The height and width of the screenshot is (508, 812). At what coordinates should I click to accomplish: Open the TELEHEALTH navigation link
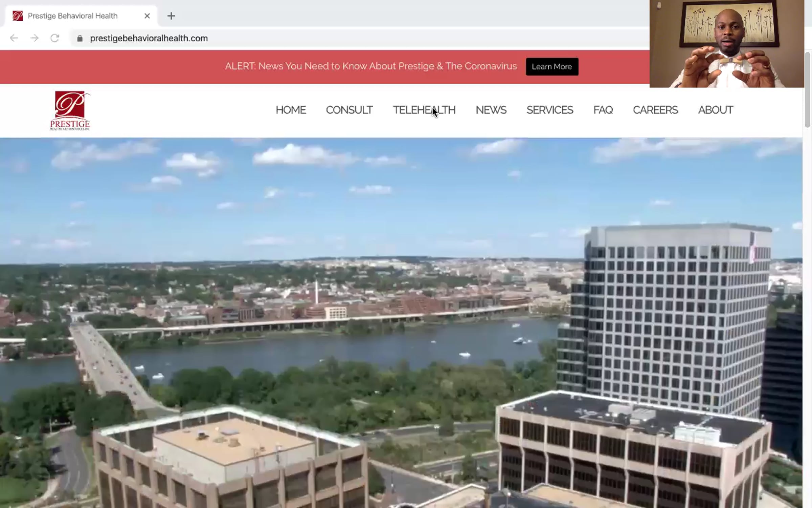[424, 110]
